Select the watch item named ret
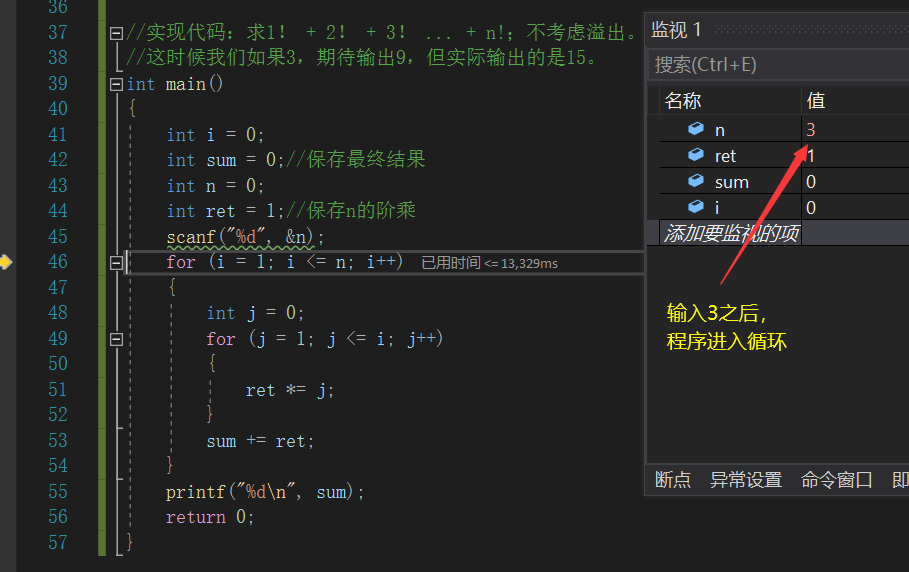This screenshot has height=572, width=909. click(x=725, y=156)
